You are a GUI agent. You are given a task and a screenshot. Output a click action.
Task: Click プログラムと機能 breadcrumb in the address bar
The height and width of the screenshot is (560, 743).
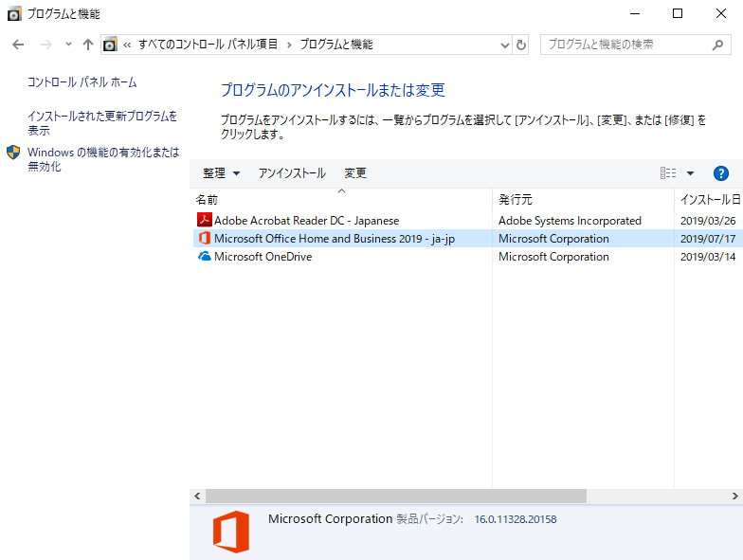(x=336, y=45)
